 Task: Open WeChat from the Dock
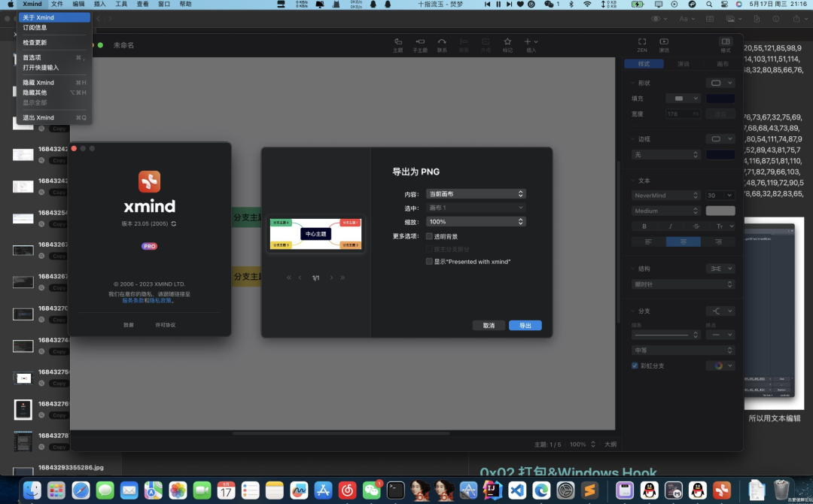371,490
